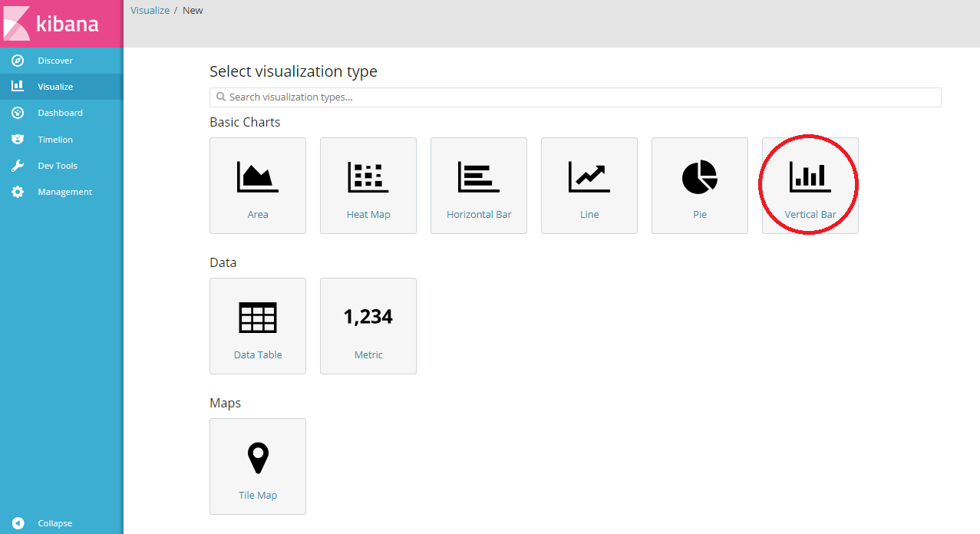
Task: Select the Area chart visualization
Action: point(258,185)
